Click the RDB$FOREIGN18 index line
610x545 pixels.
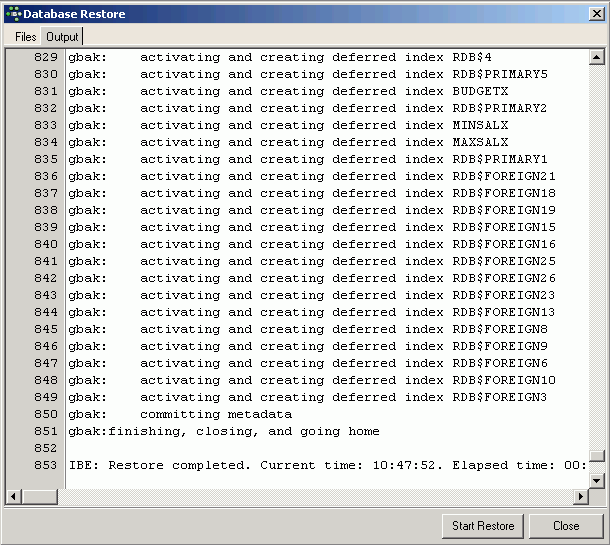pos(312,193)
